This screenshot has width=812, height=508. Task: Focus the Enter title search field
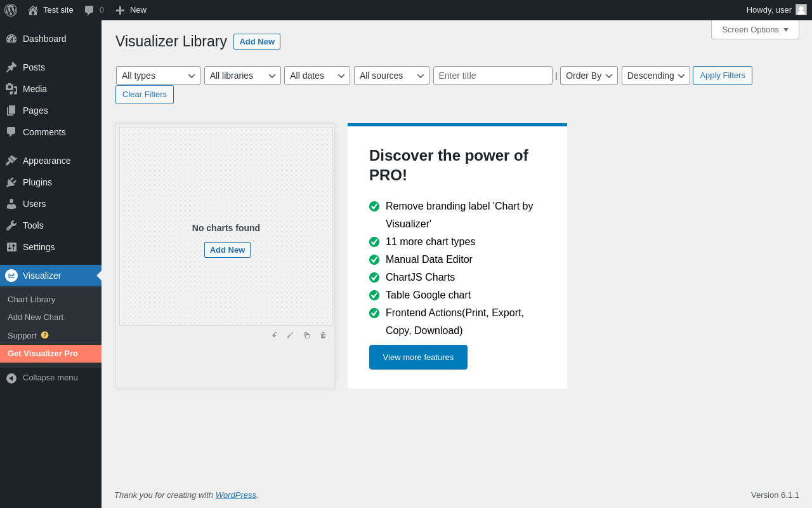pyautogui.click(x=493, y=76)
